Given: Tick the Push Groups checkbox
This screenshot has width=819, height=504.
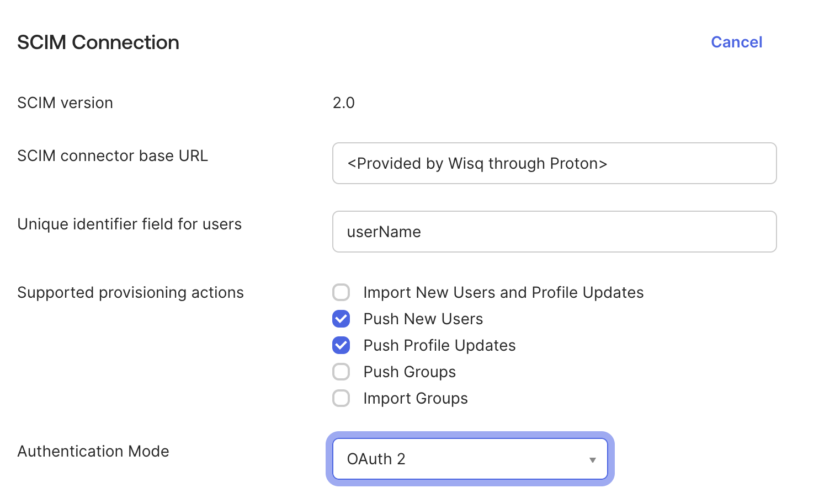Looking at the screenshot, I should point(341,372).
